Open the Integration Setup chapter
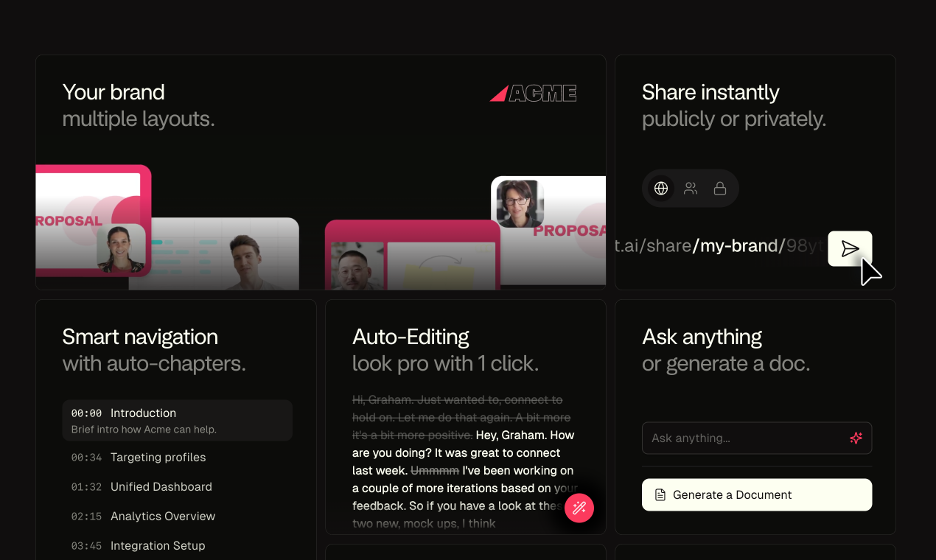 click(x=158, y=545)
